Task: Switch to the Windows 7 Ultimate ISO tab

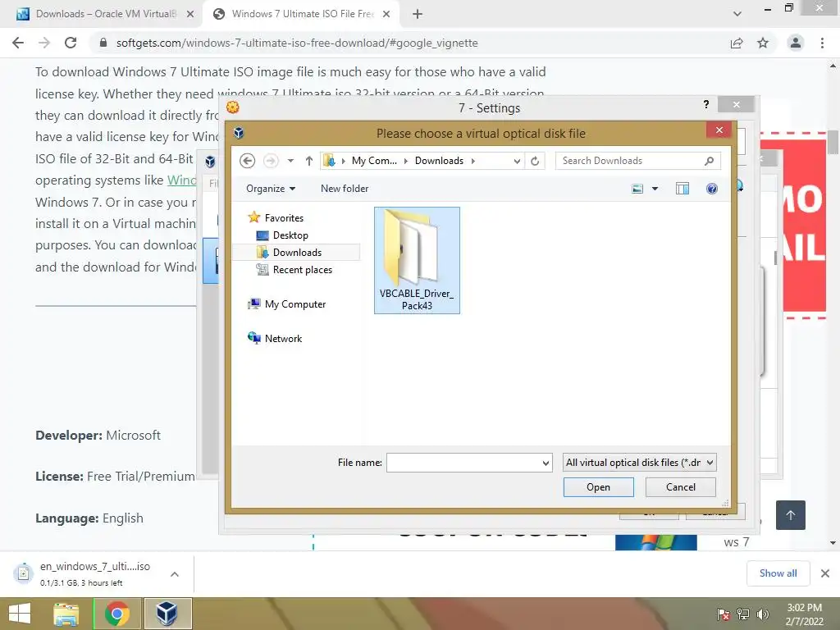Action: pyautogui.click(x=302, y=14)
